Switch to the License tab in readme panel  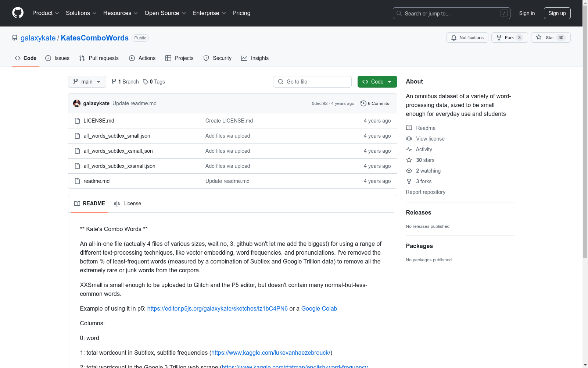click(x=128, y=204)
